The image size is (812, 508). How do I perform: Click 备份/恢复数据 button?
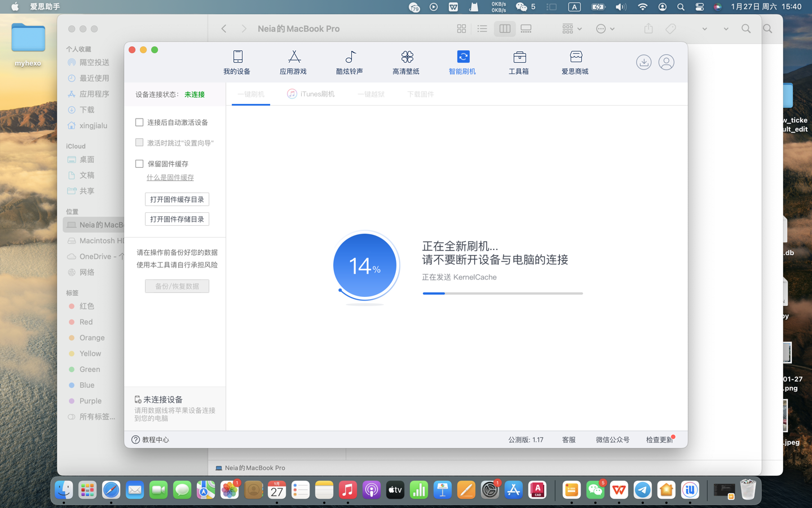click(177, 286)
